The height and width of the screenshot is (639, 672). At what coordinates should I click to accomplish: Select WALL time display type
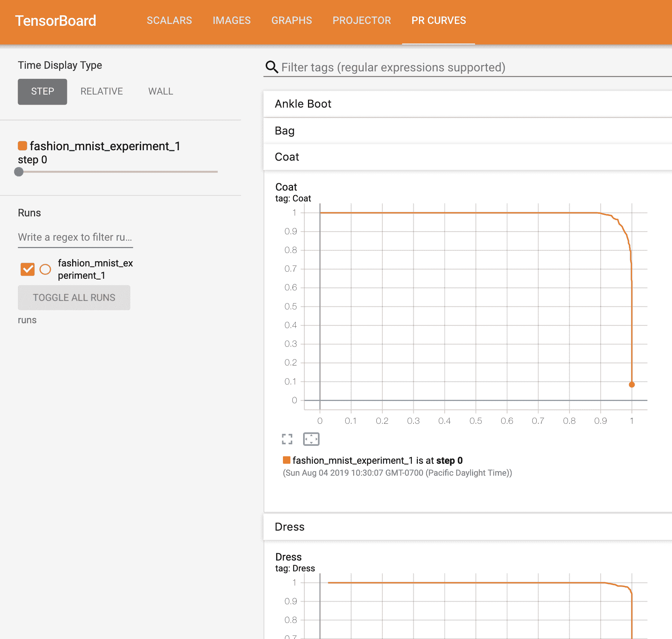(160, 91)
